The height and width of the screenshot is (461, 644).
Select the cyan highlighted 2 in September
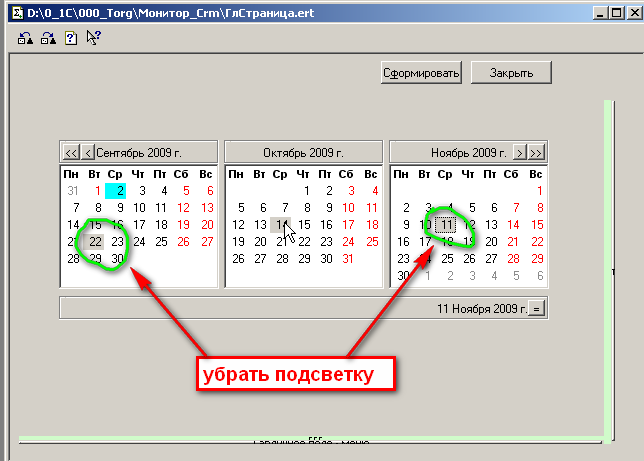coord(118,190)
